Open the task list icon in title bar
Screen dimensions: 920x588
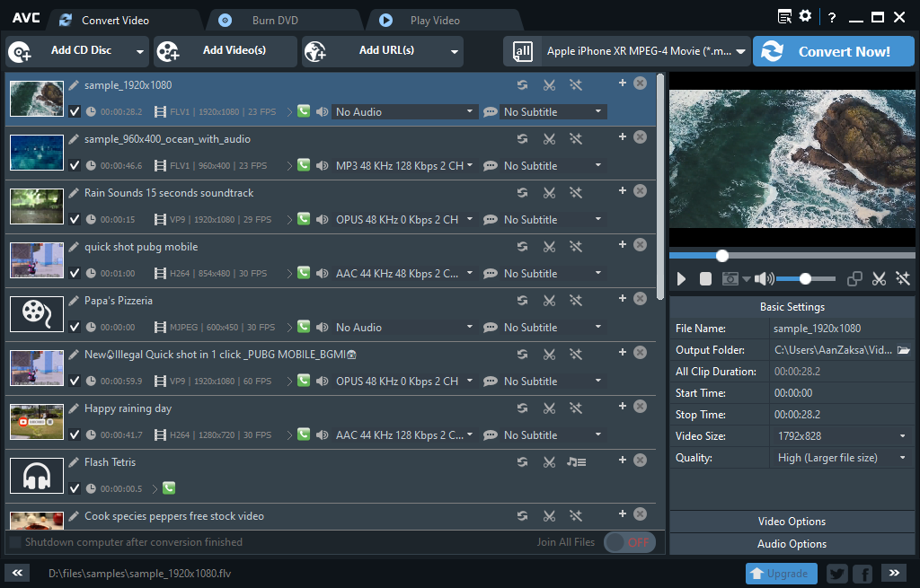pyautogui.click(x=784, y=16)
